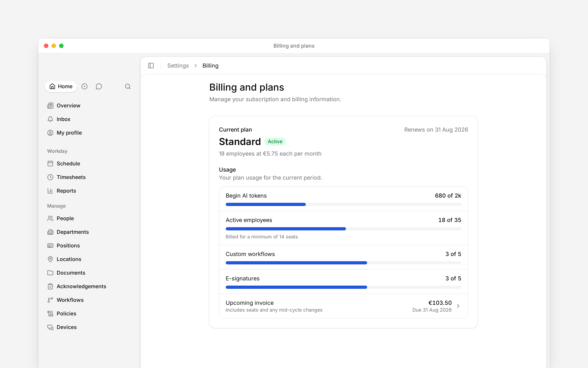Click 'Renews on 31 Aug 2026' text

pos(436,130)
